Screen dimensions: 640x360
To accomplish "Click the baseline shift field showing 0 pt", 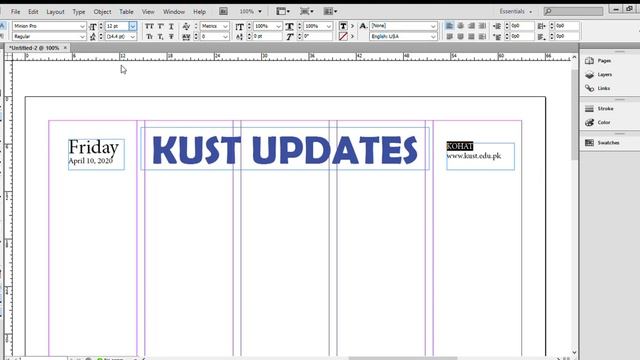I will pyautogui.click(x=267, y=37).
